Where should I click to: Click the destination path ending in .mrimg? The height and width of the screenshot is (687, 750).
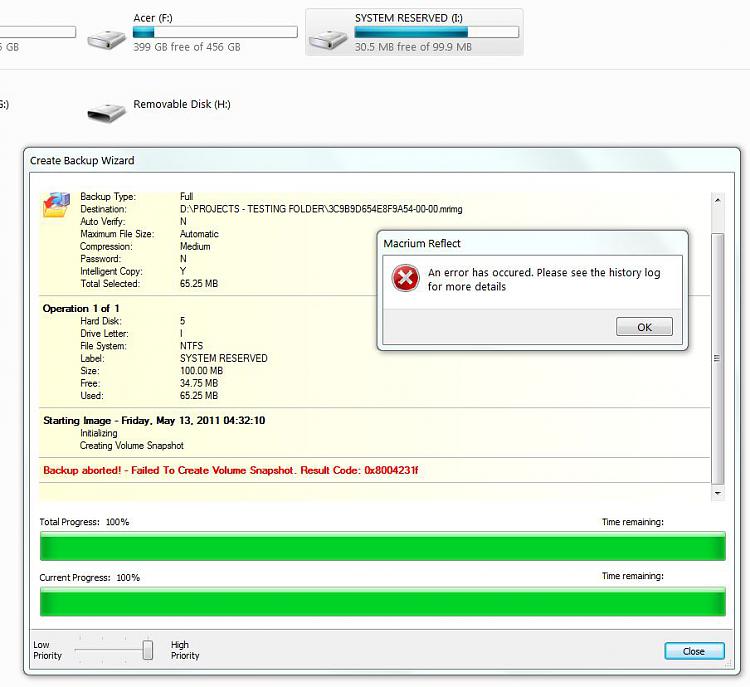point(321,209)
